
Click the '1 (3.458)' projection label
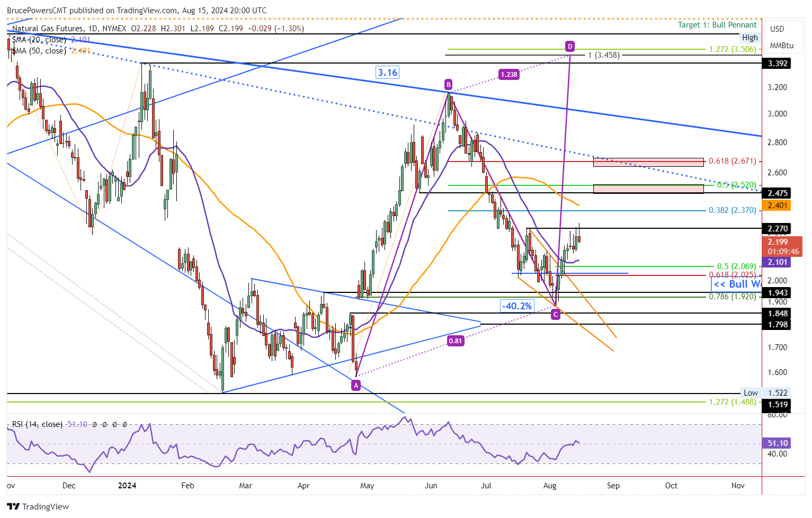(604, 55)
